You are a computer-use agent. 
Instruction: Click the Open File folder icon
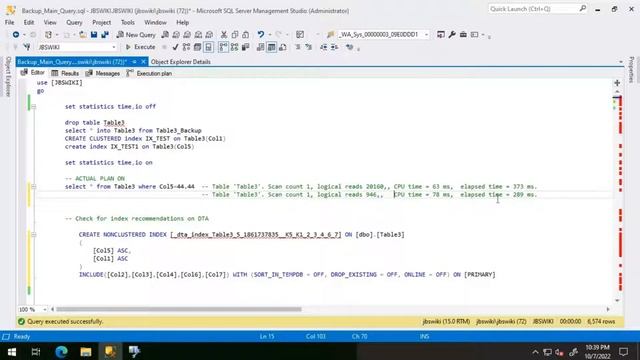[x=82, y=35]
